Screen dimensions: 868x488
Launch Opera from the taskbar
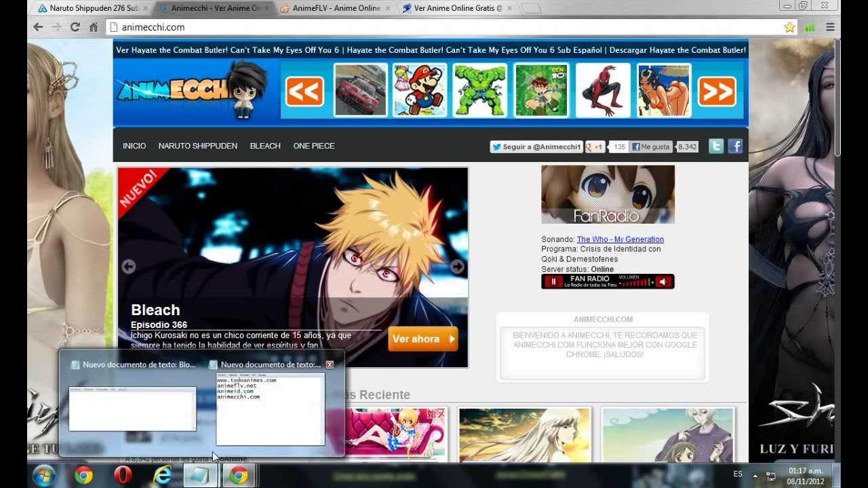pos(123,476)
